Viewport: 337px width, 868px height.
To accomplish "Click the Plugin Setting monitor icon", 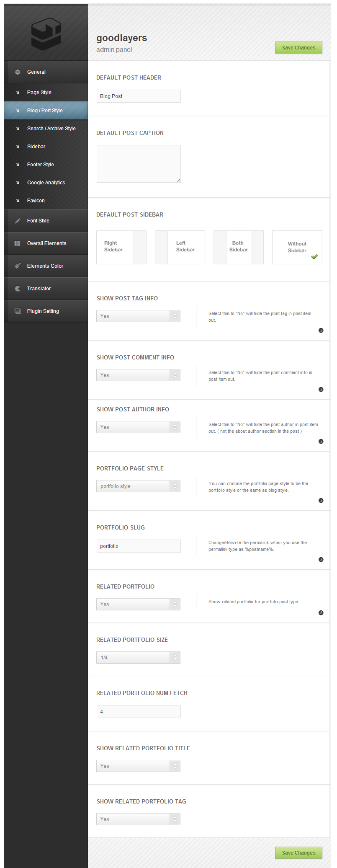I will click(x=18, y=311).
